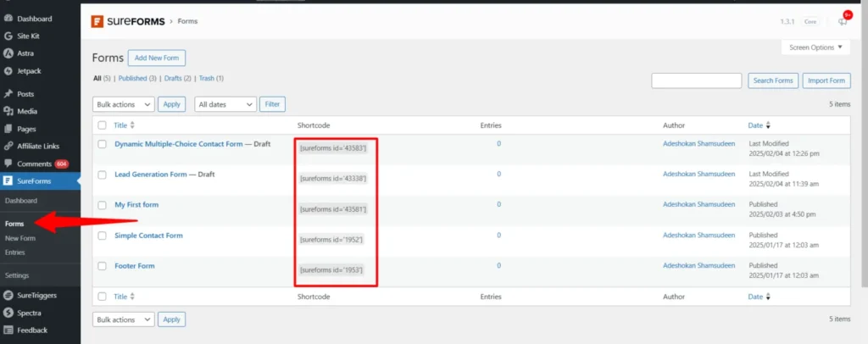Screen dimensions: 868x344
Task: Click the Feedback icon in the sidebar
Action: pos(8,330)
